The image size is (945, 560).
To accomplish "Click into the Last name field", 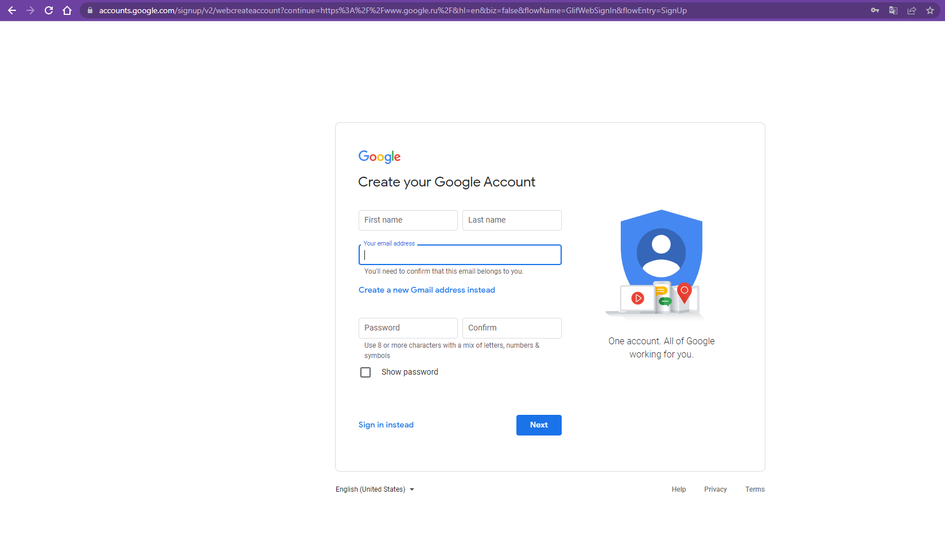I will pos(512,220).
